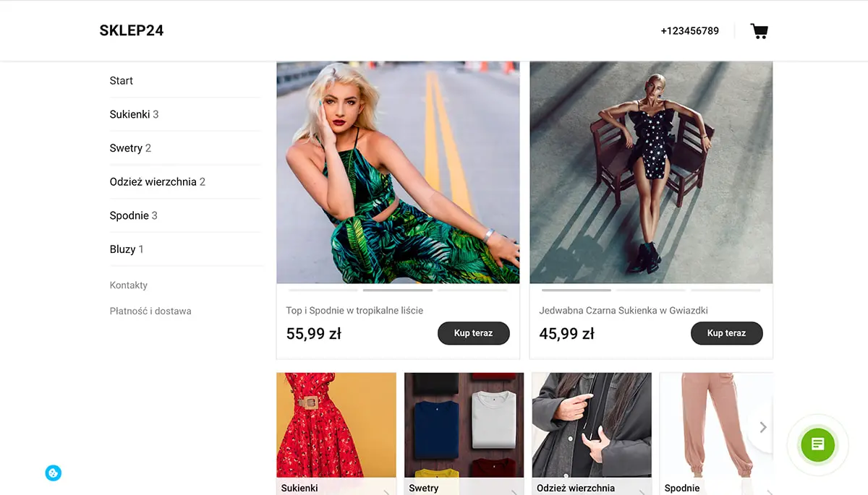Open the Swetry category tile with folded shirts
This screenshot has height=495, width=868.
[x=464, y=426]
